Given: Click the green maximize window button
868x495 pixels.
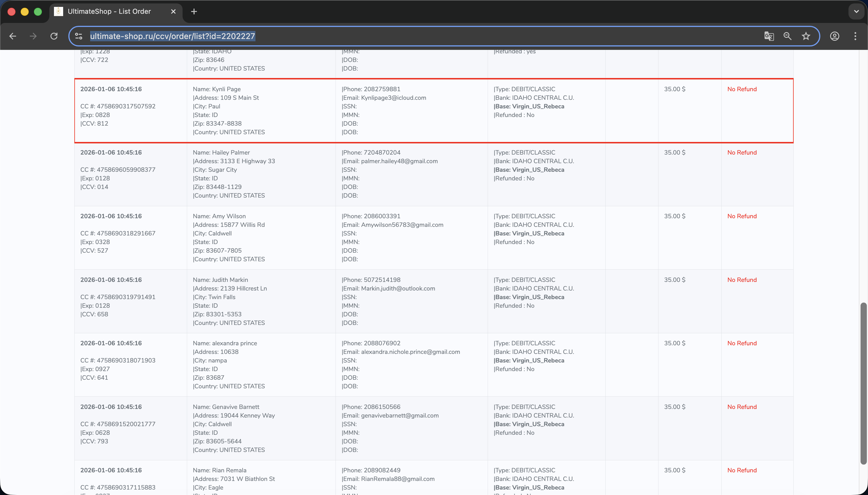Looking at the screenshot, I should tap(38, 11).
